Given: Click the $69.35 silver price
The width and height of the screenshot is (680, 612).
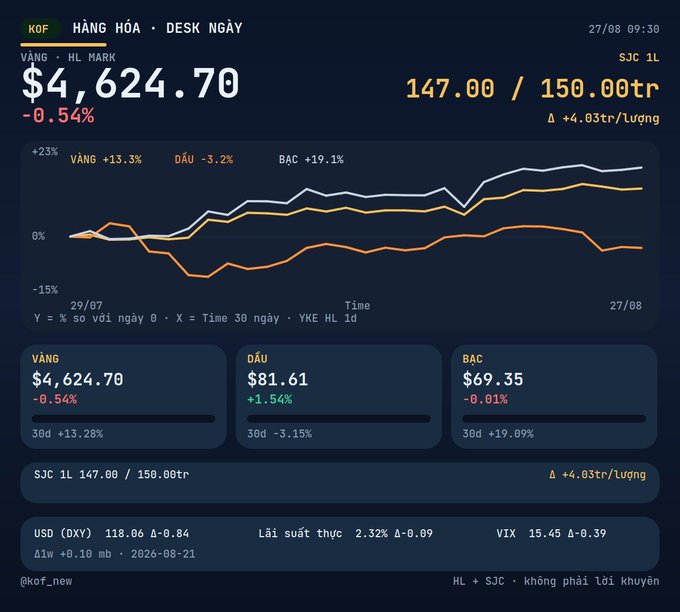Looking at the screenshot, I should coord(493,380).
